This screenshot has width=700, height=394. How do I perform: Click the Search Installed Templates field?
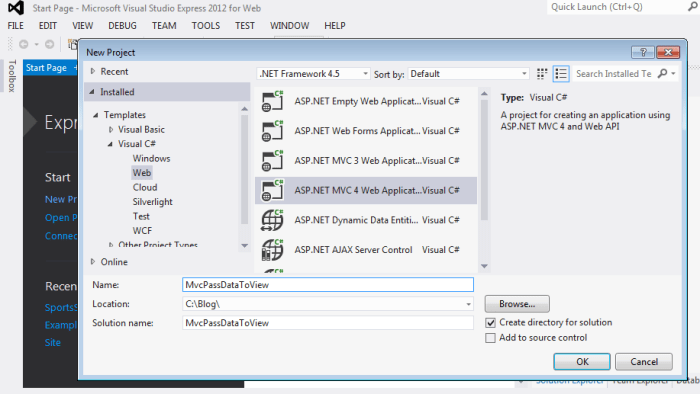[x=614, y=74]
